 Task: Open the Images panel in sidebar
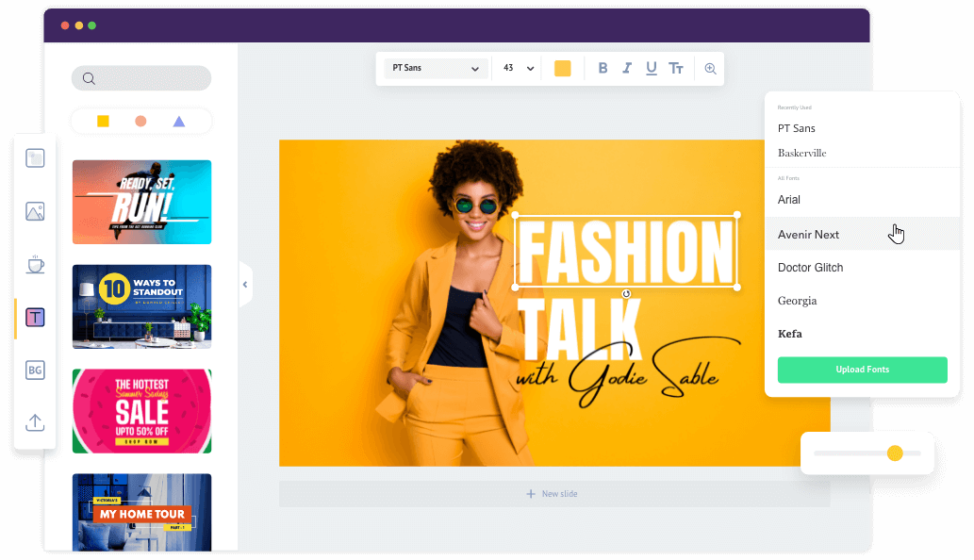pyautogui.click(x=35, y=211)
